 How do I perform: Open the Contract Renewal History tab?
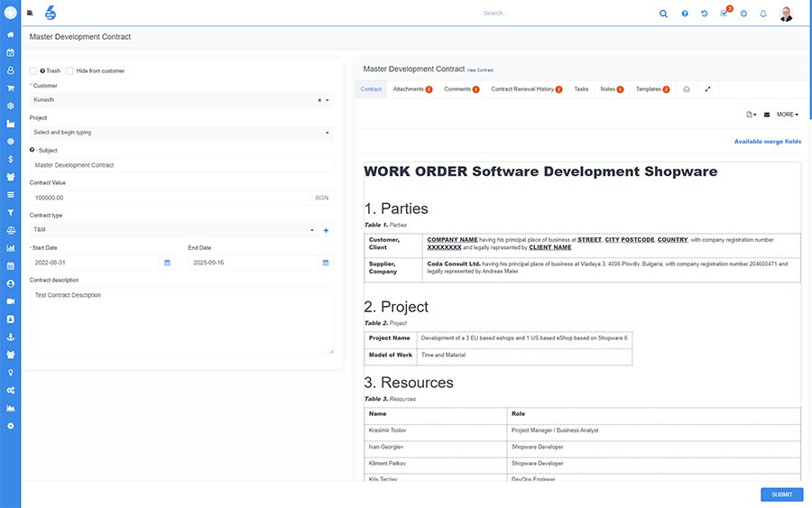(x=527, y=89)
